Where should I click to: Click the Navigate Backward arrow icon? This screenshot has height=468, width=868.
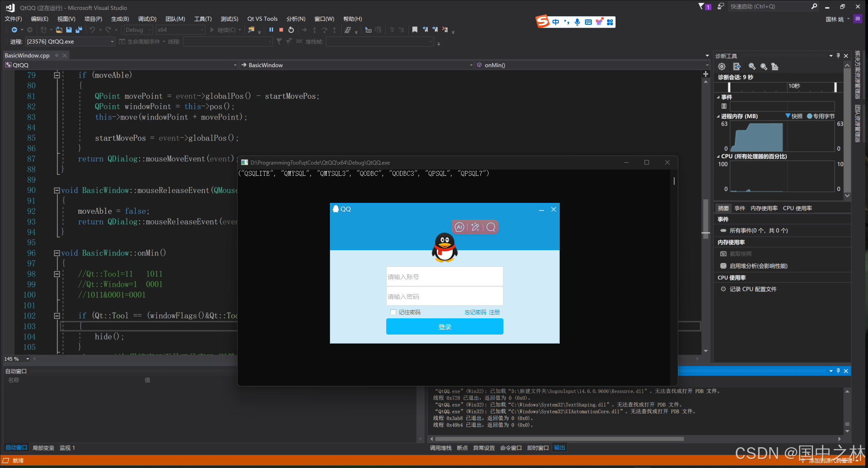pos(14,30)
